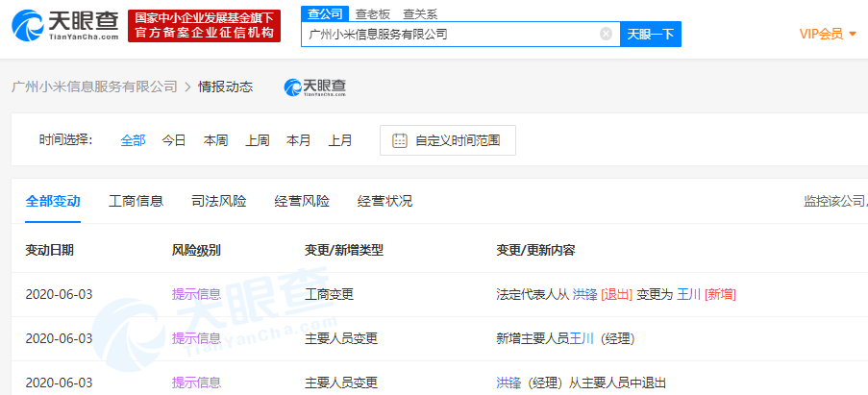Click the calendar icon in custom time range
The image size is (868, 395).
point(400,140)
